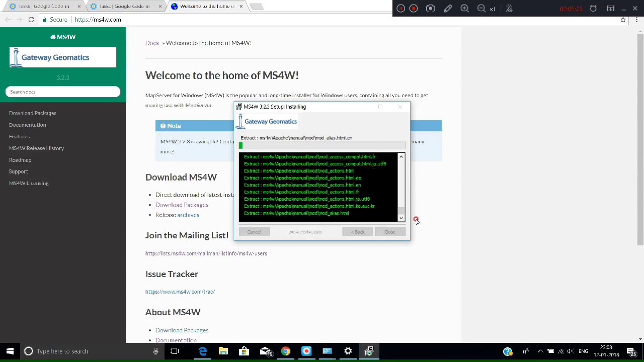Open the alarm clock timer in recorder
This screenshot has height=362, width=644.
[593, 9]
